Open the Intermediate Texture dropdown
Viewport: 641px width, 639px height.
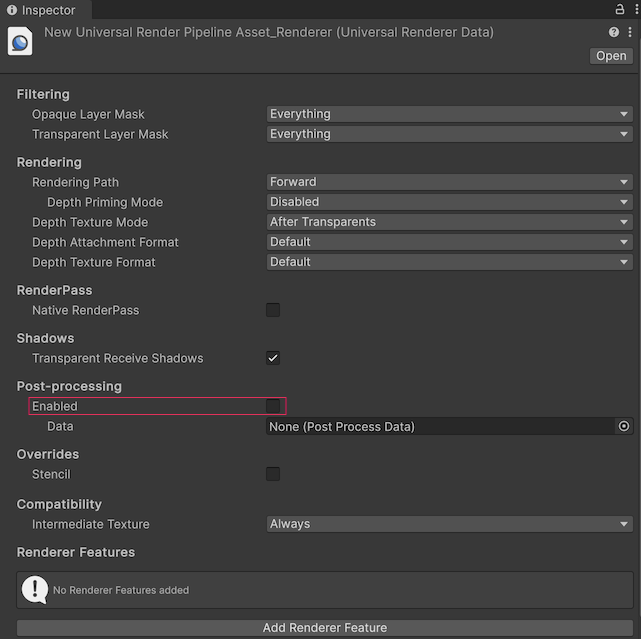click(449, 524)
